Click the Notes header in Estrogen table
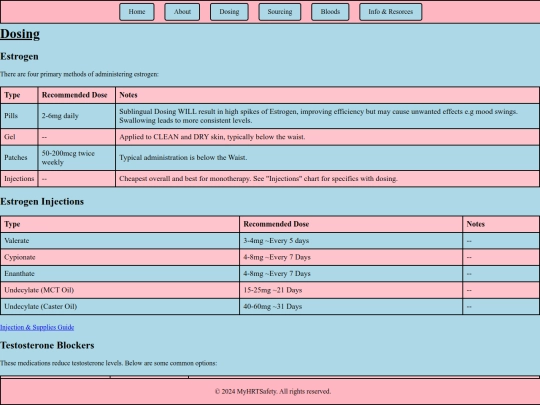 coord(328,95)
